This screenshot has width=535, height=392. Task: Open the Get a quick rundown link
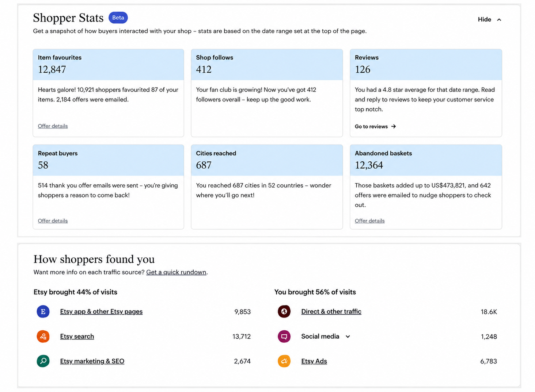coord(176,272)
